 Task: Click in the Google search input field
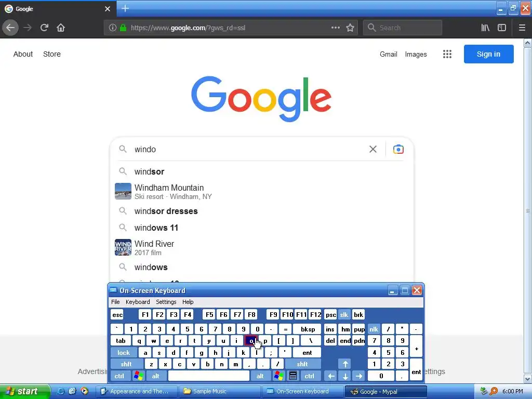click(x=249, y=149)
